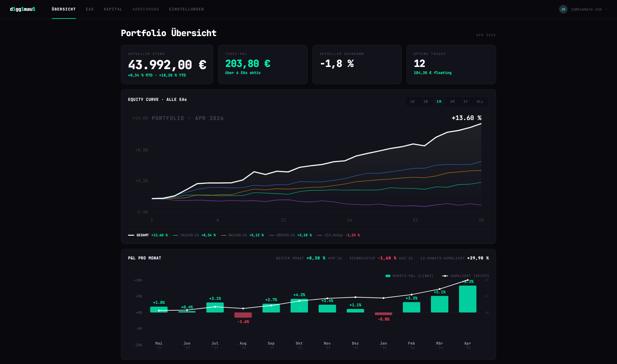Open the EAS navigation tab

point(90,9)
